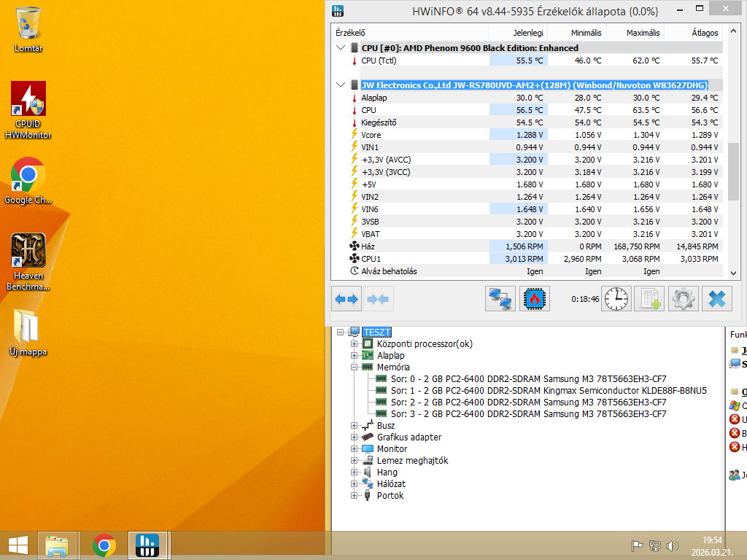Viewport: 747px width, 560px height.
Task: Expand Lemez meghajtók tree node
Action: pyautogui.click(x=354, y=461)
